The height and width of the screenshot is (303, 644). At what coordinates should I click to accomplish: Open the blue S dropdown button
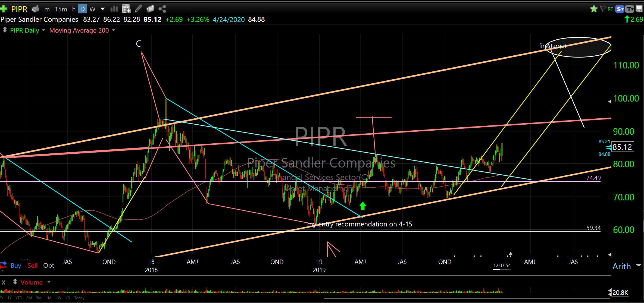click(620, 9)
